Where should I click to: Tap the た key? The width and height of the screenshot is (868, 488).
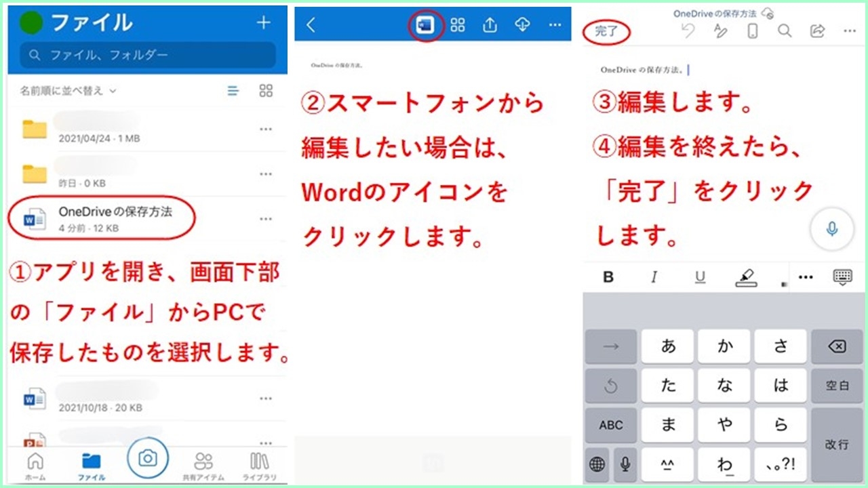[x=668, y=386]
